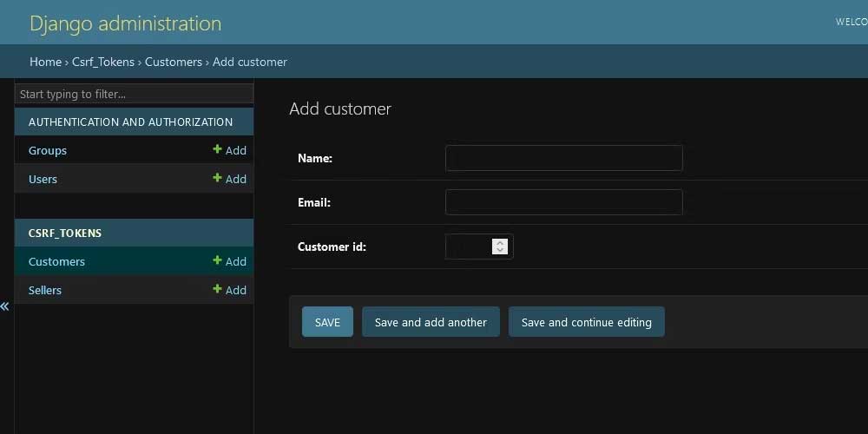Viewport: 868px width, 434px height.
Task: Open Csrf_Tokens breadcrumb link
Action: (103, 62)
